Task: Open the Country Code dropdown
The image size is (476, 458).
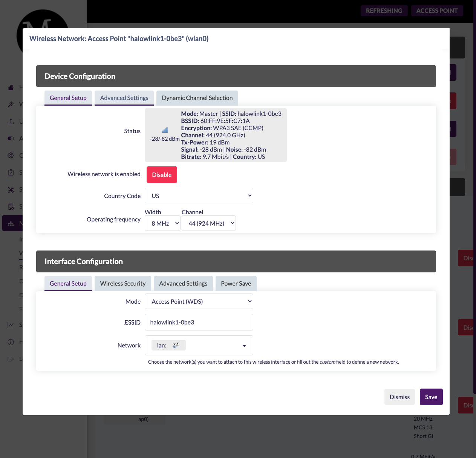Action: pyautogui.click(x=199, y=196)
